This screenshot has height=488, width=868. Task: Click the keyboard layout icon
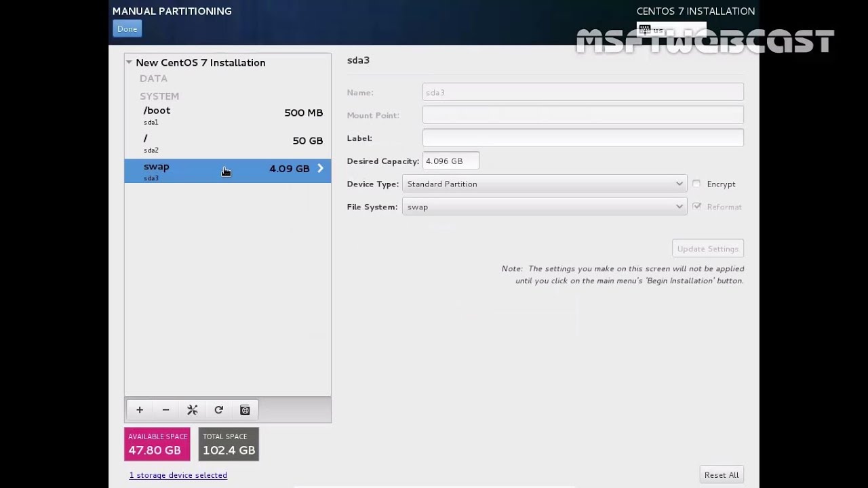coord(645,29)
